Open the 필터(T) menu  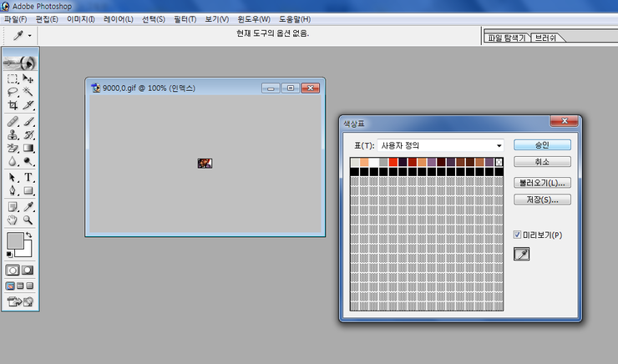(185, 19)
